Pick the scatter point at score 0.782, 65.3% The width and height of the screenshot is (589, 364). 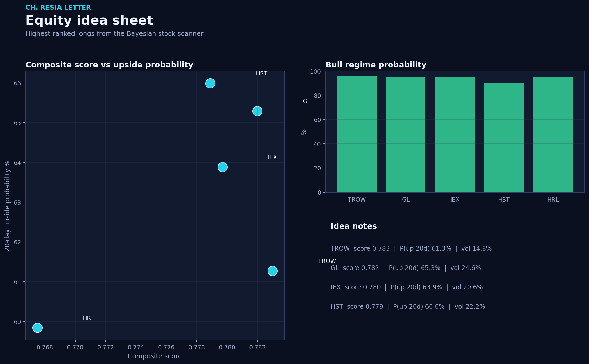click(x=257, y=111)
